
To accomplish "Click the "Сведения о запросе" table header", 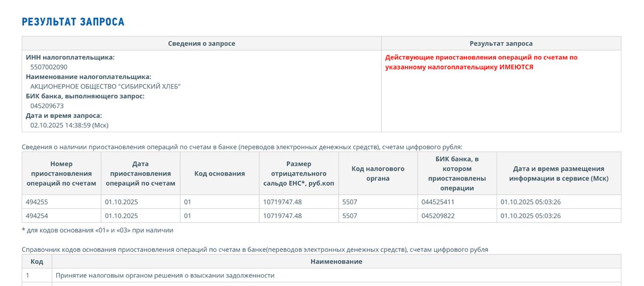I will click(201, 43).
